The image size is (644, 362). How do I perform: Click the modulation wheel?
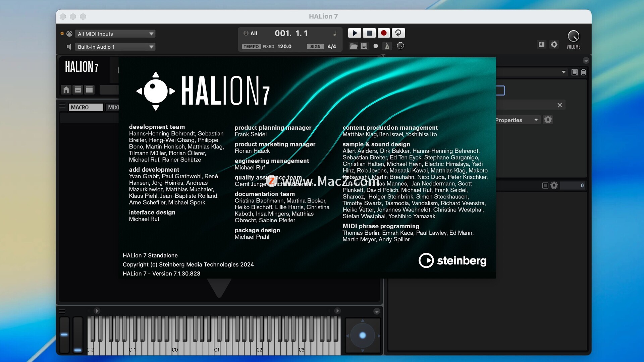tap(78, 335)
